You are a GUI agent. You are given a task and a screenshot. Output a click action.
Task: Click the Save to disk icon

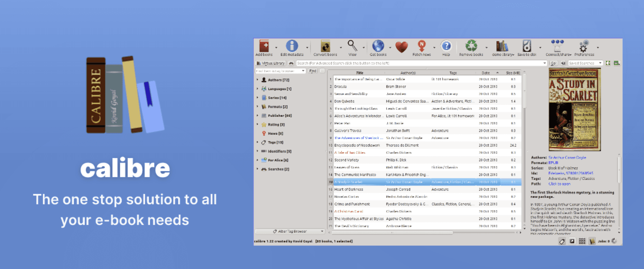click(527, 46)
